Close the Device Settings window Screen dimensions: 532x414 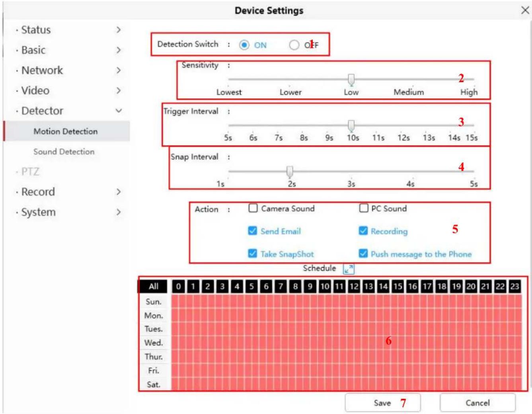coord(525,10)
